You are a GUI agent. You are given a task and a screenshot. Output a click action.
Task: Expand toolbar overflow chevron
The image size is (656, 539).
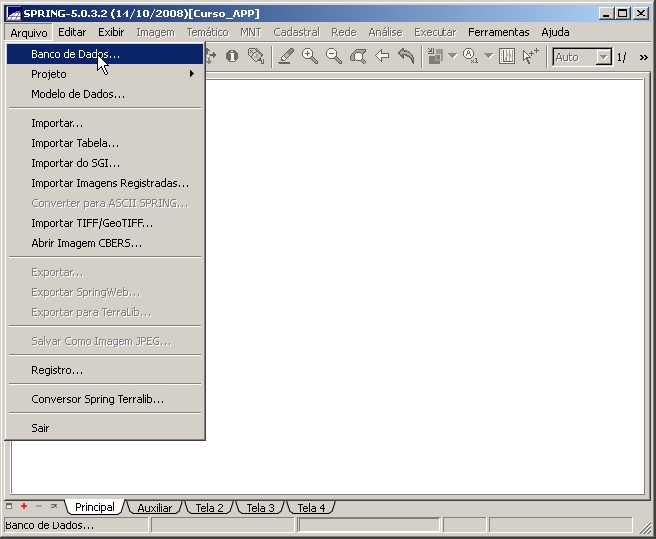[x=643, y=57]
